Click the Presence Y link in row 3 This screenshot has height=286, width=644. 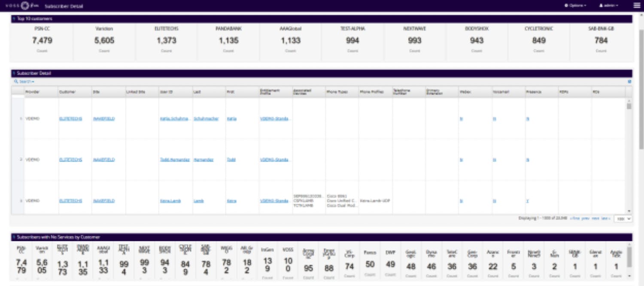click(x=528, y=201)
